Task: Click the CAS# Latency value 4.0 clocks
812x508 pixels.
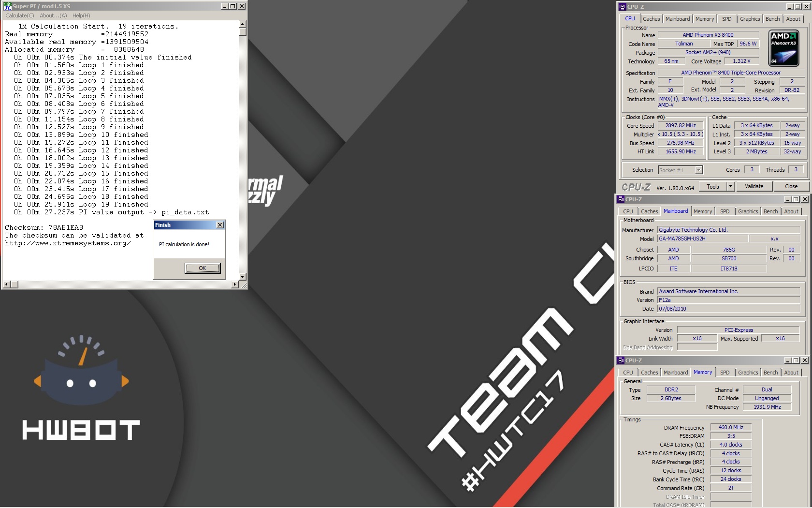Action: pos(731,445)
